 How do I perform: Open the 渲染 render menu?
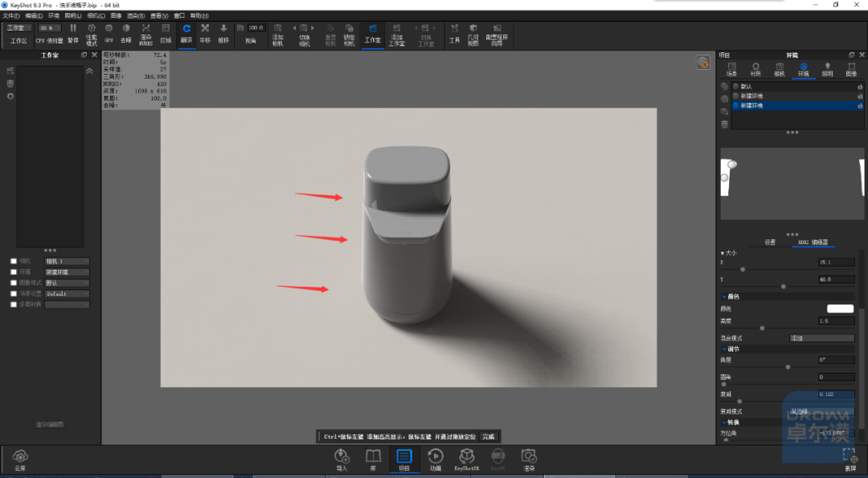coord(136,16)
